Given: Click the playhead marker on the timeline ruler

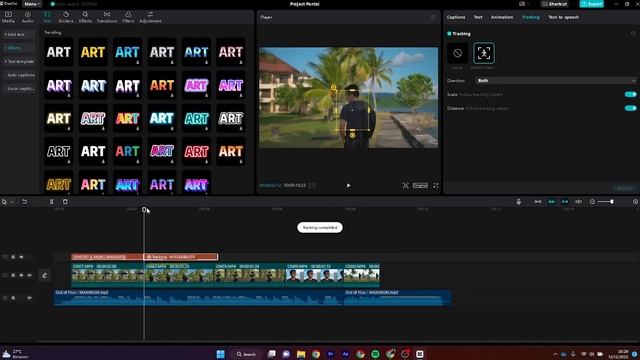Looking at the screenshot, I should (144, 209).
